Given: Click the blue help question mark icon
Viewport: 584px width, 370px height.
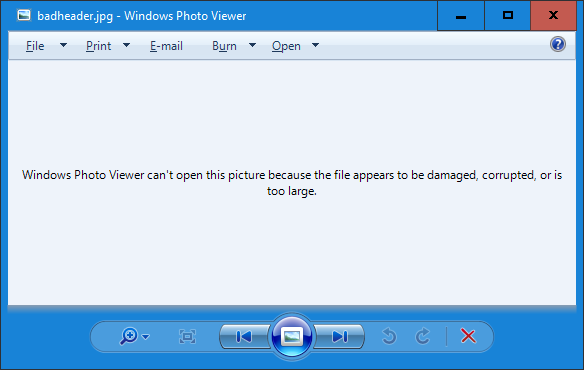Looking at the screenshot, I should tap(558, 44).
